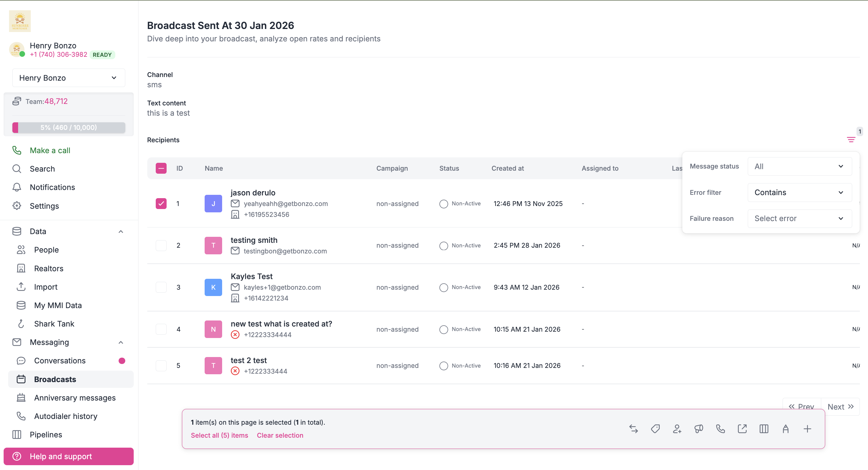Click the export external-link icon in selection bar

pos(742,429)
